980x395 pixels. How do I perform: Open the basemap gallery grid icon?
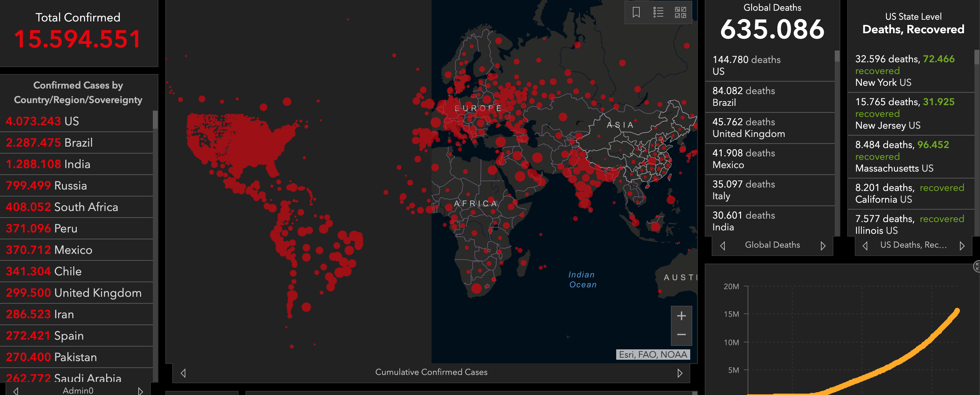pyautogui.click(x=680, y=12)
